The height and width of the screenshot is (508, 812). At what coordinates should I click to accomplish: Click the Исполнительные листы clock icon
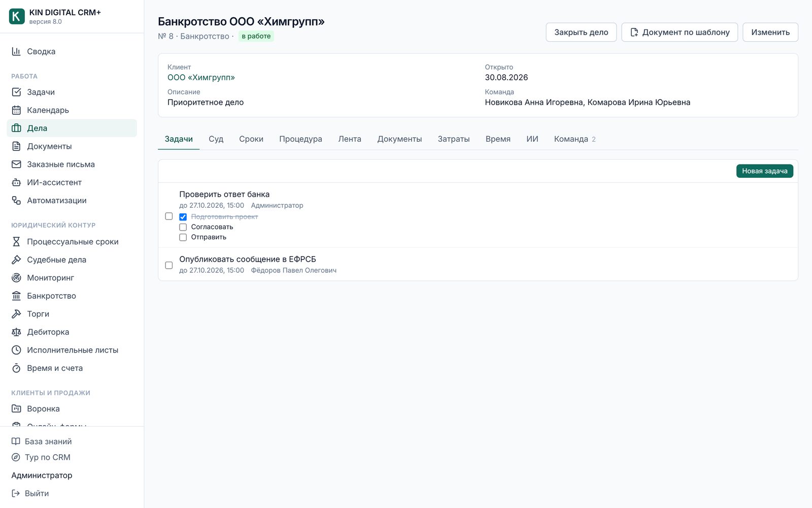click(16, 350)
